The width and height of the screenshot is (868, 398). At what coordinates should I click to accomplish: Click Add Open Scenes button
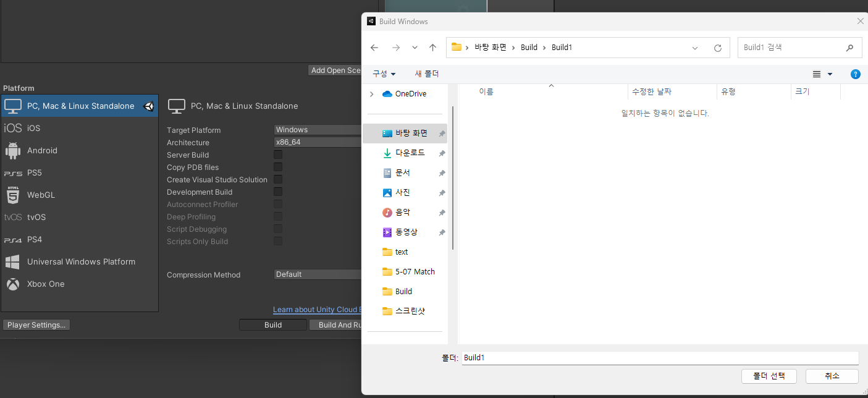coord(335,70)
